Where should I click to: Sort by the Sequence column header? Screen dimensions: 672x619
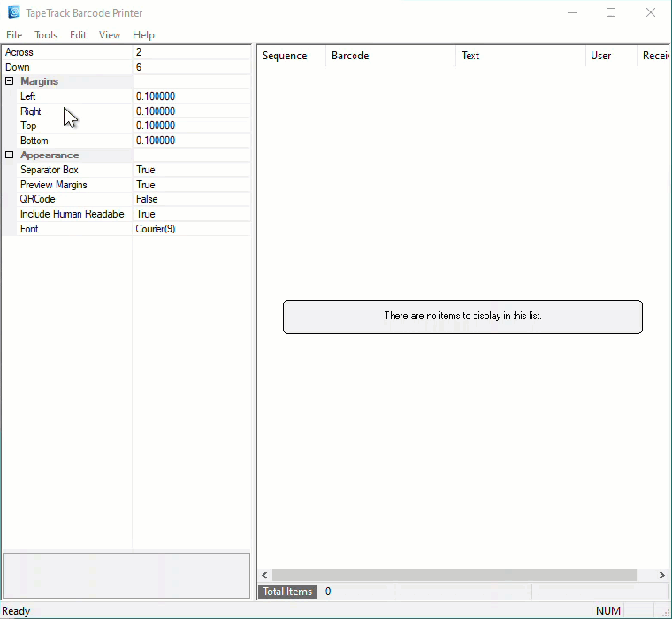click(292, 56)
